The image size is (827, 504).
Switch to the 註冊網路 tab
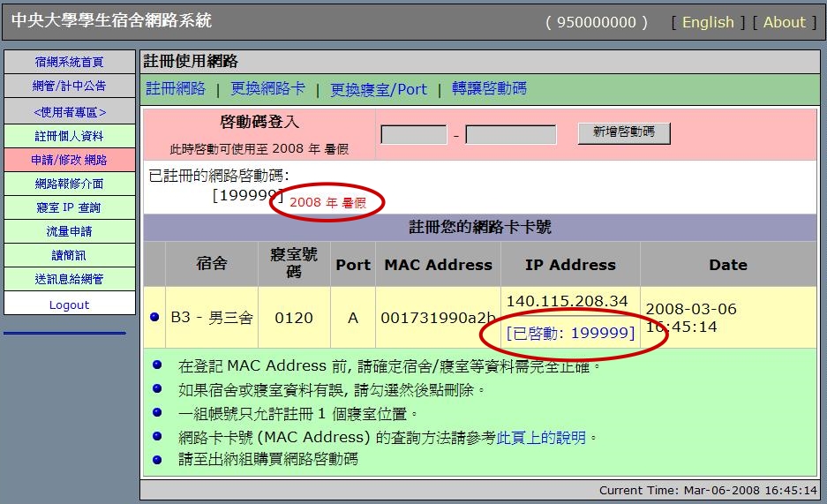coord(176,88)
